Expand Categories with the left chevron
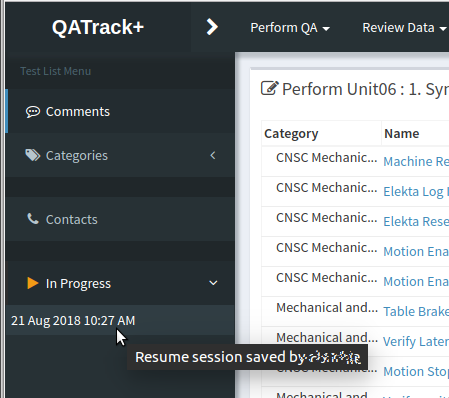Viewport: 449px width, 398px height. point(213,155)
